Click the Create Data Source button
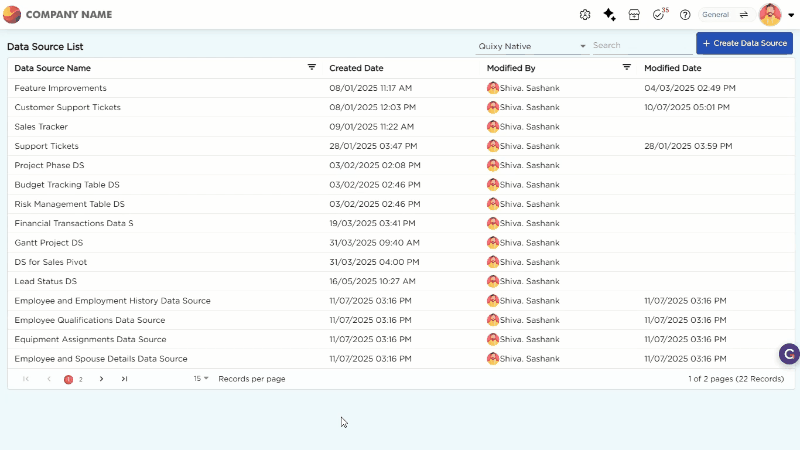 click(744, 44)
